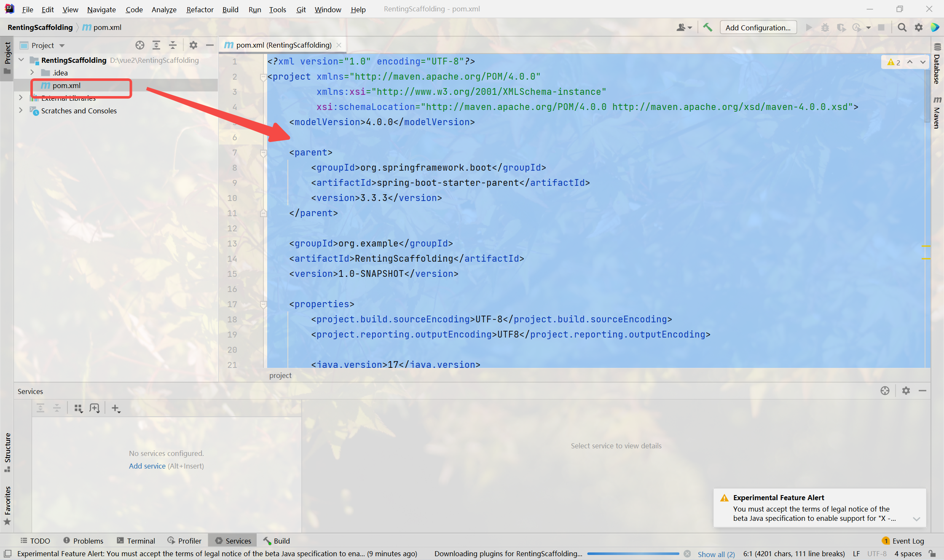
Task: Click the plugin download progress bar
Action: coord(633,554)
